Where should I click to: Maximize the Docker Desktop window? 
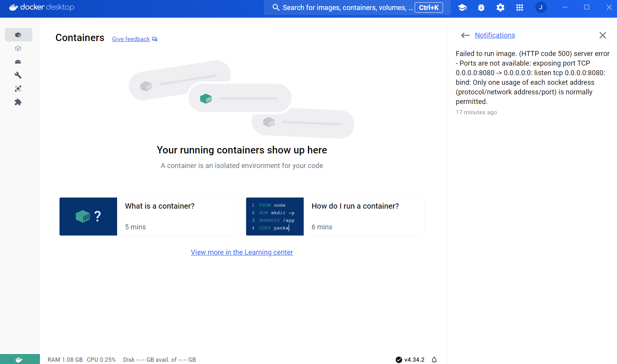point(587,7)
